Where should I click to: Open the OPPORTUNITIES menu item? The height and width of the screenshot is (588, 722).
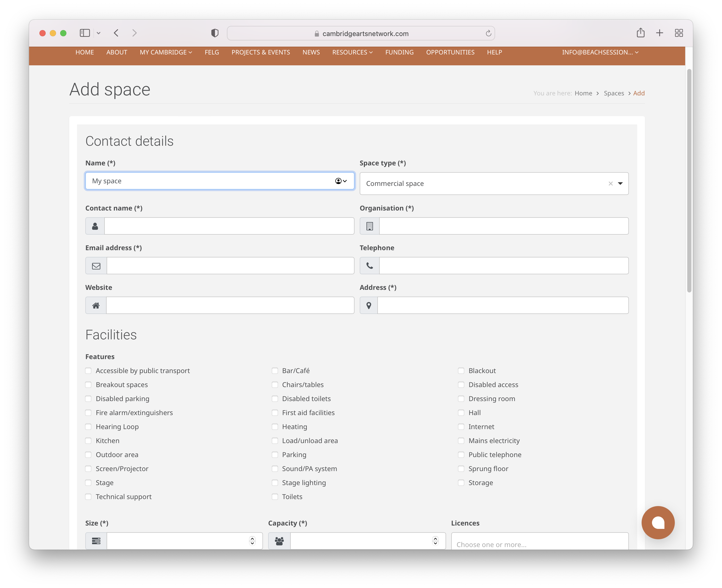tap(450, 52)
